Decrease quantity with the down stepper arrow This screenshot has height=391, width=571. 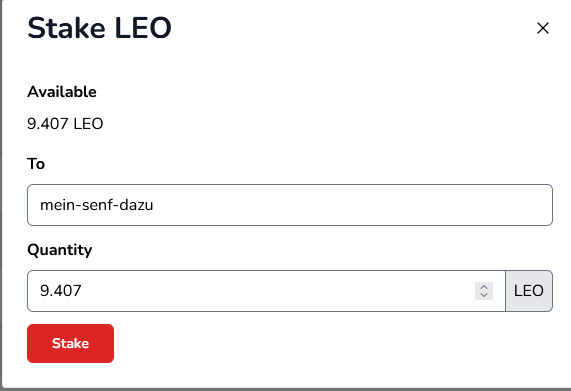click(x=484, y=295)
